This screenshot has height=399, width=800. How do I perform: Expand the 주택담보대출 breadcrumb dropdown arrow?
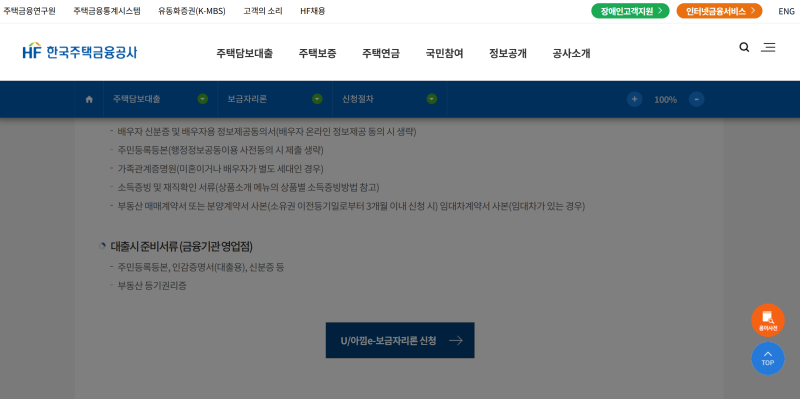coord(203,99)
